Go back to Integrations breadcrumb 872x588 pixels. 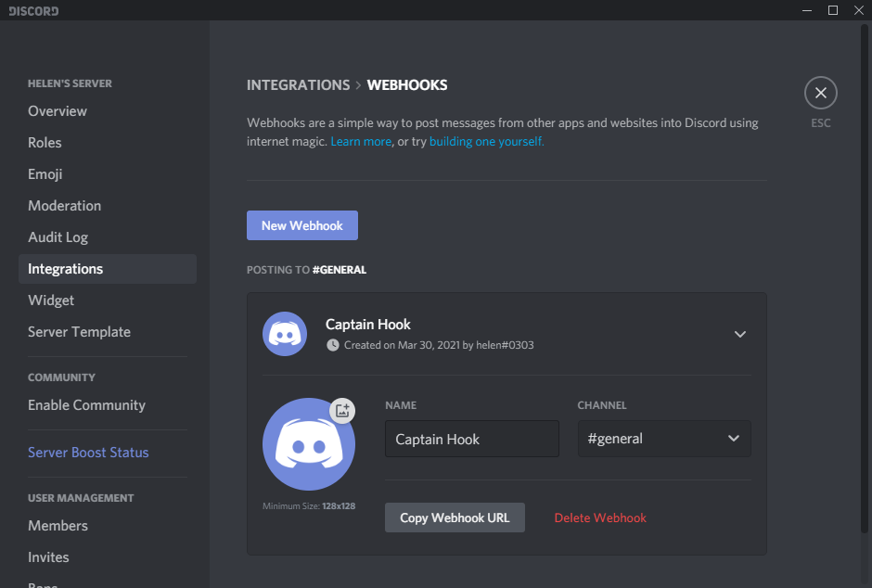tap(298, 85)
